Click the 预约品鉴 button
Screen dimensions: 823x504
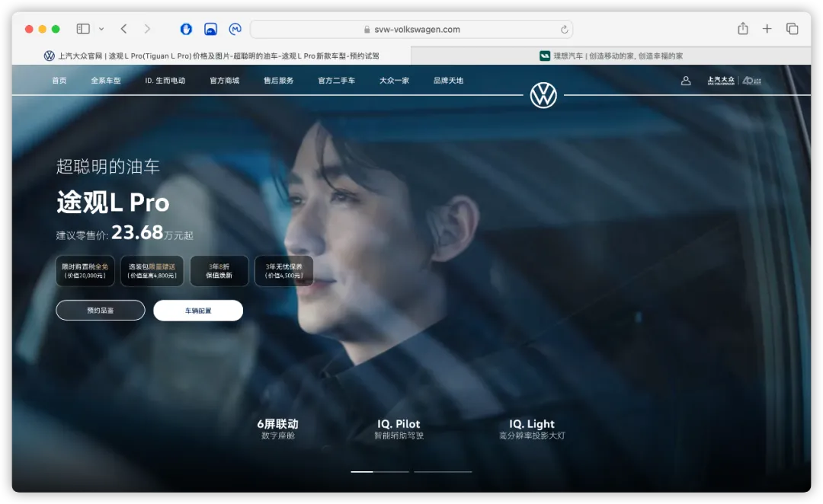click(101, 311)
